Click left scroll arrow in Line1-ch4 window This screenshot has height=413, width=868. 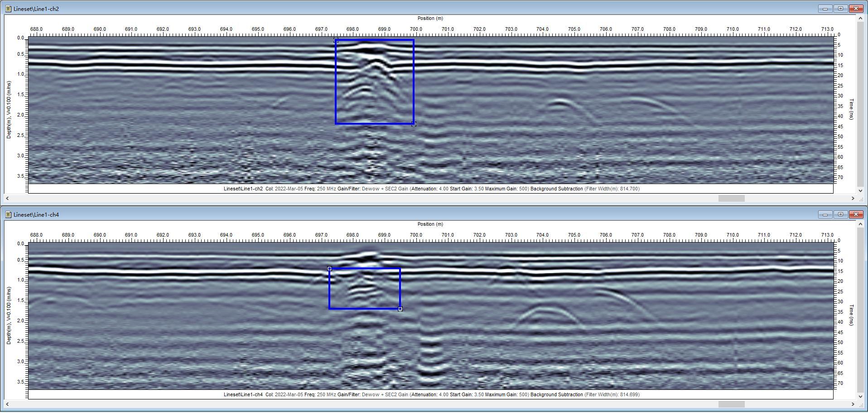click(x=7, y=404)
